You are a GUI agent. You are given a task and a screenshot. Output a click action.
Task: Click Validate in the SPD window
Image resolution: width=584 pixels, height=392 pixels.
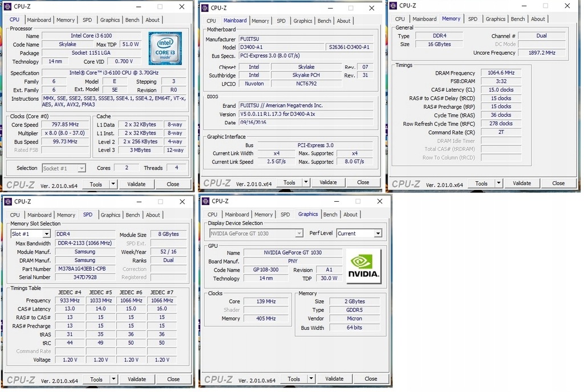pos(137,379)
